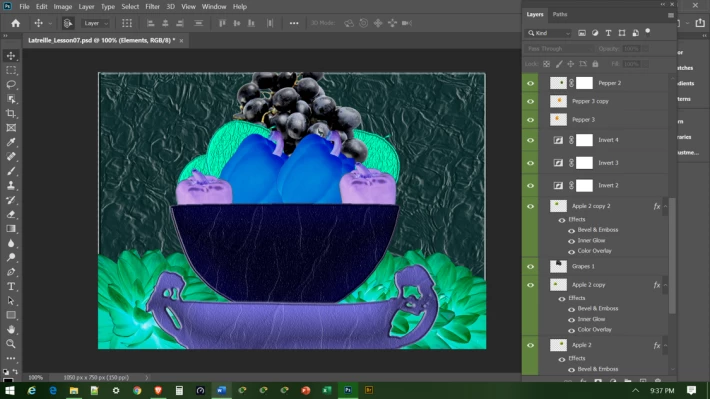Click the Pepper 2 layer mask thumbnail
Screen dimensions: 710x399
pos(584,83)
